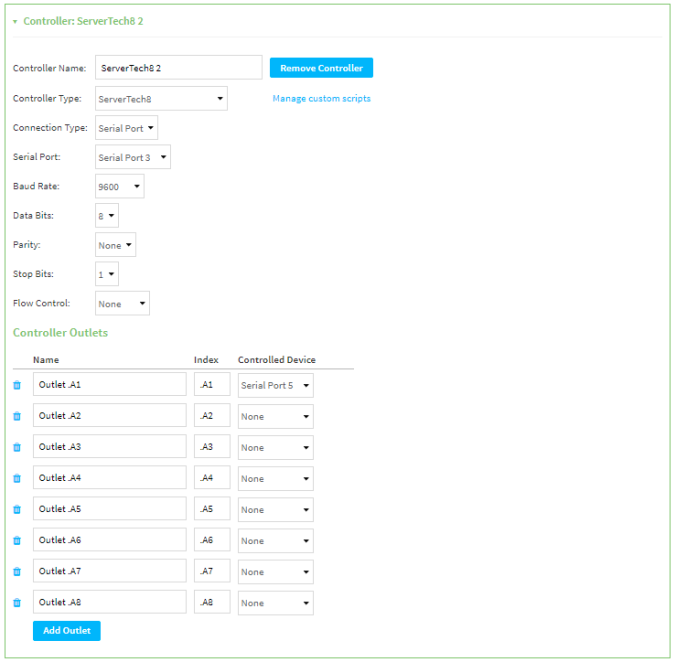Open Controlled Device dropdown for Outlet .A7
This screenshot has width=676, height=662.
[275, 571]
